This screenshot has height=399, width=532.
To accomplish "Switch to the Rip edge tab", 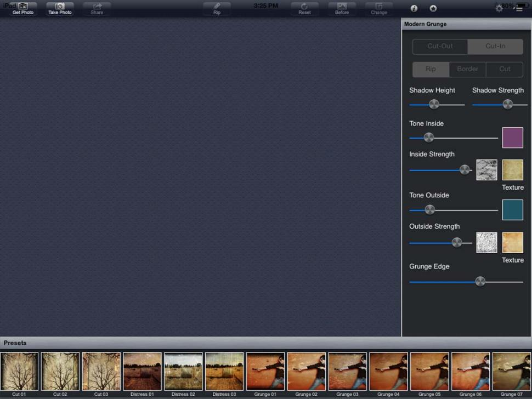I will point(431,69).
